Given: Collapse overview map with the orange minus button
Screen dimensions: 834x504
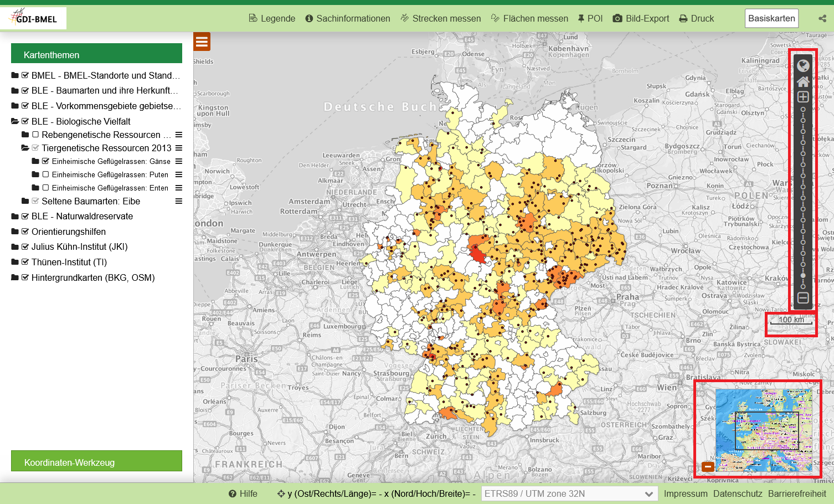Looking at the screenshot, I should [707, 466].
